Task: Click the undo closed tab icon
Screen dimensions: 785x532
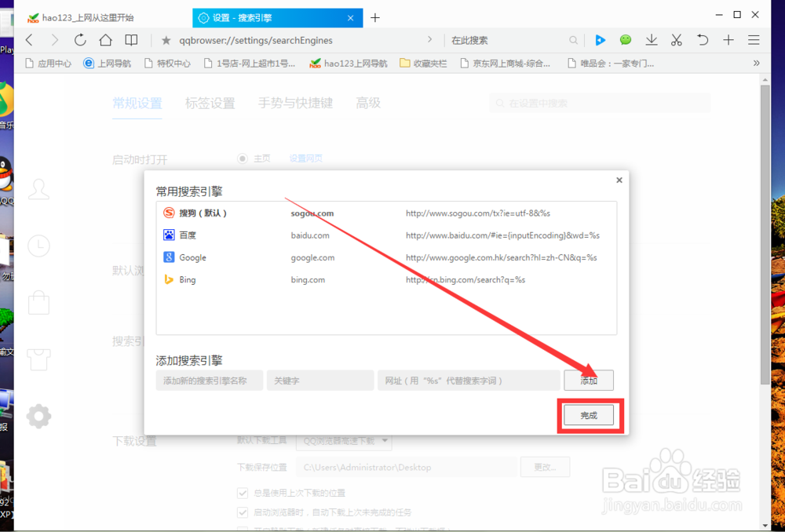Action: [703, 40]
